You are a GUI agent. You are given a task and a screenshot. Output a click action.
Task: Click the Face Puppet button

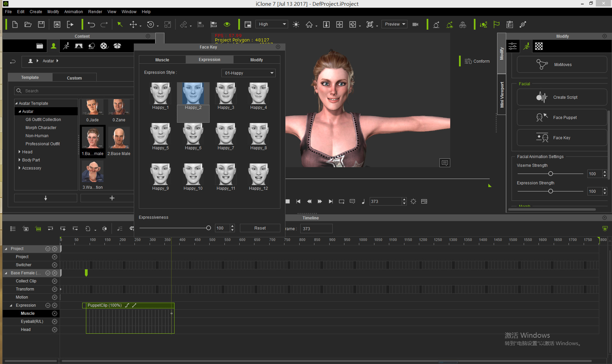pos(562,117)
